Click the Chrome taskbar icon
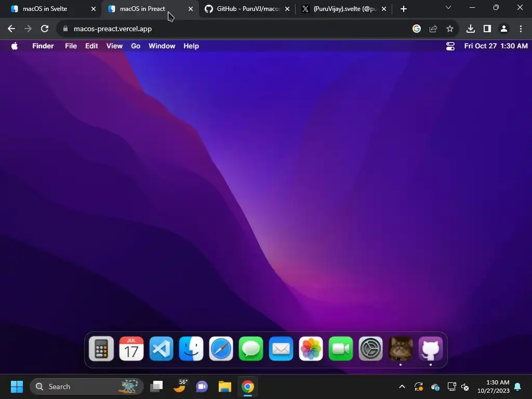This screenshot has height=399, width=532. point(248,387)
